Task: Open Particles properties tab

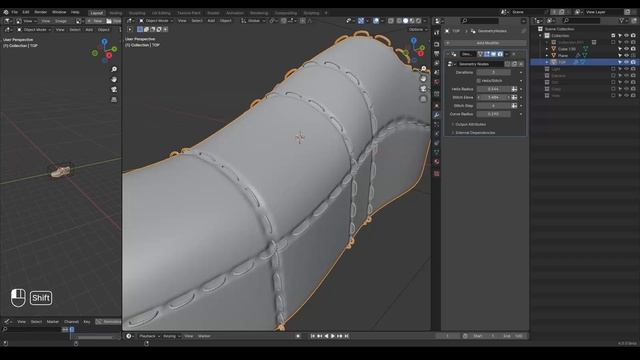Action: point(436,124)
